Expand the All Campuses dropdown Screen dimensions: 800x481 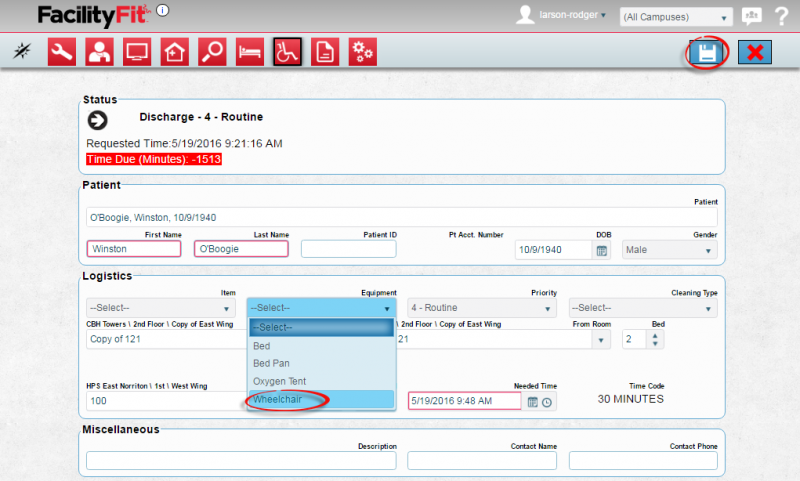coord(676,17)
